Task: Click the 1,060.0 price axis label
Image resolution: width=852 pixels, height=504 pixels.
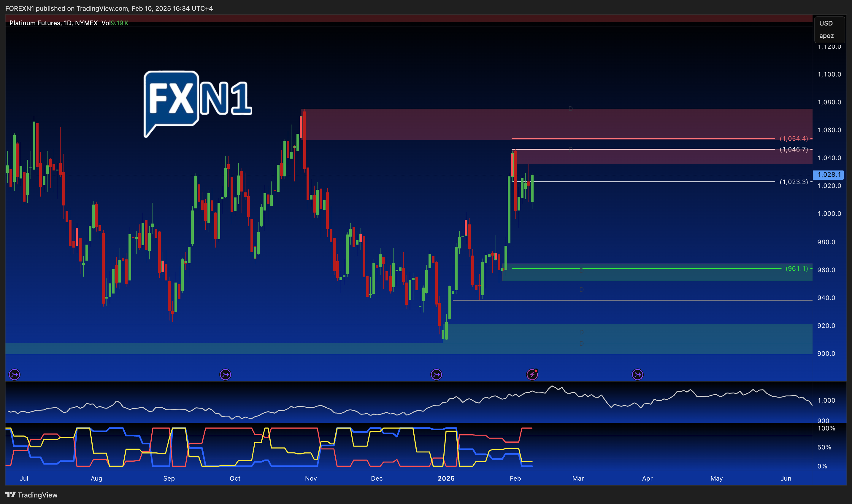Action: [829, 130]
